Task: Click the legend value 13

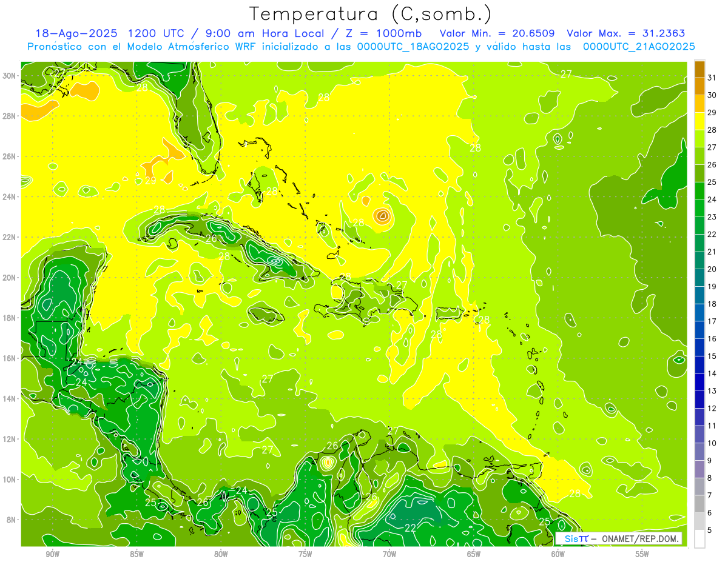Action: (x=712, y=391)
